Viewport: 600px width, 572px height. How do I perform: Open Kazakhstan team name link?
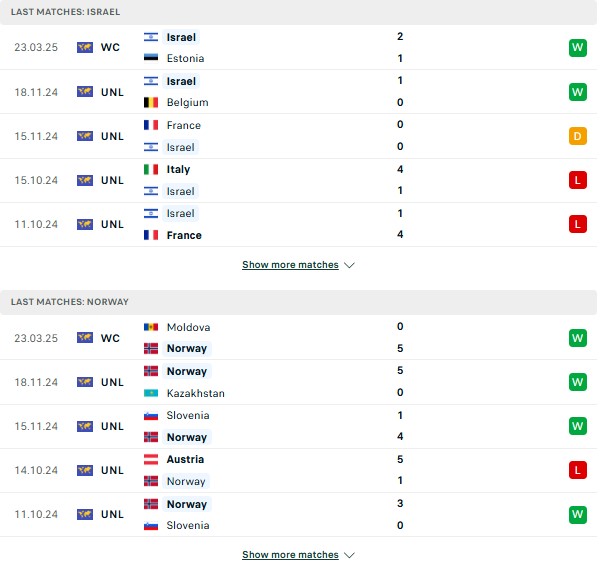pyautogui.click(x=196, y=393)
